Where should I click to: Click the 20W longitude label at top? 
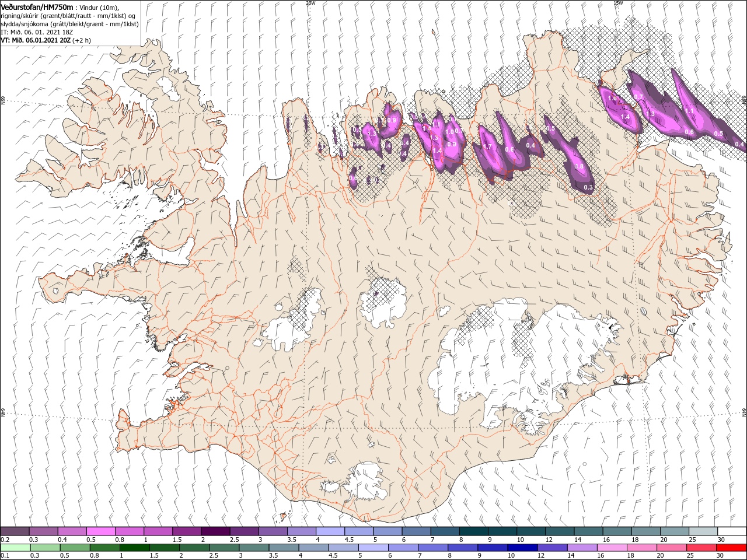tap(310, 3)
